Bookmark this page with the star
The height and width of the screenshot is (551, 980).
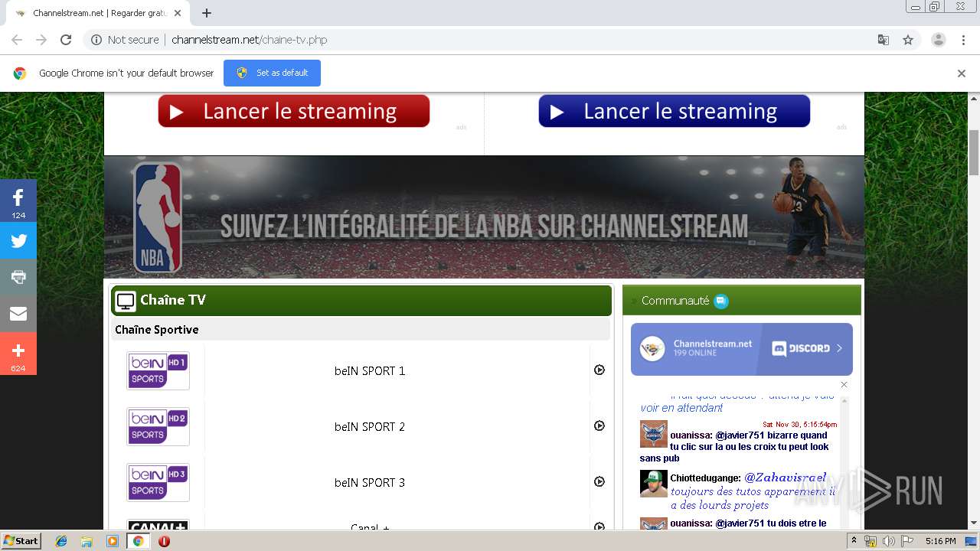click(908, 40)
